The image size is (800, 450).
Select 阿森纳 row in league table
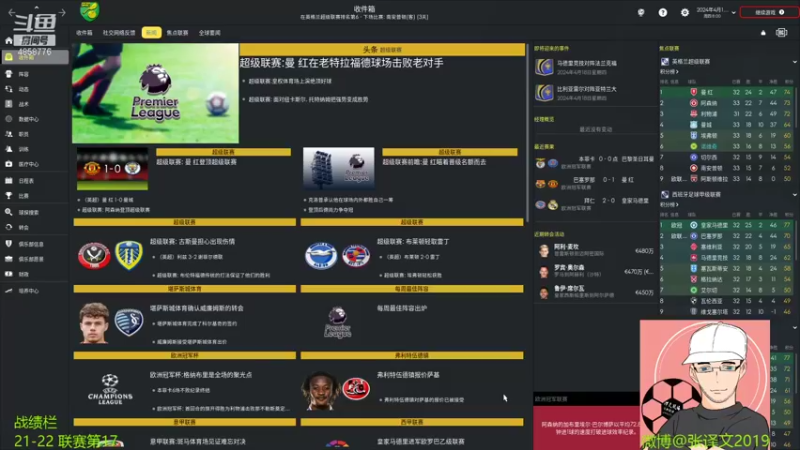(x=727, y=103)
